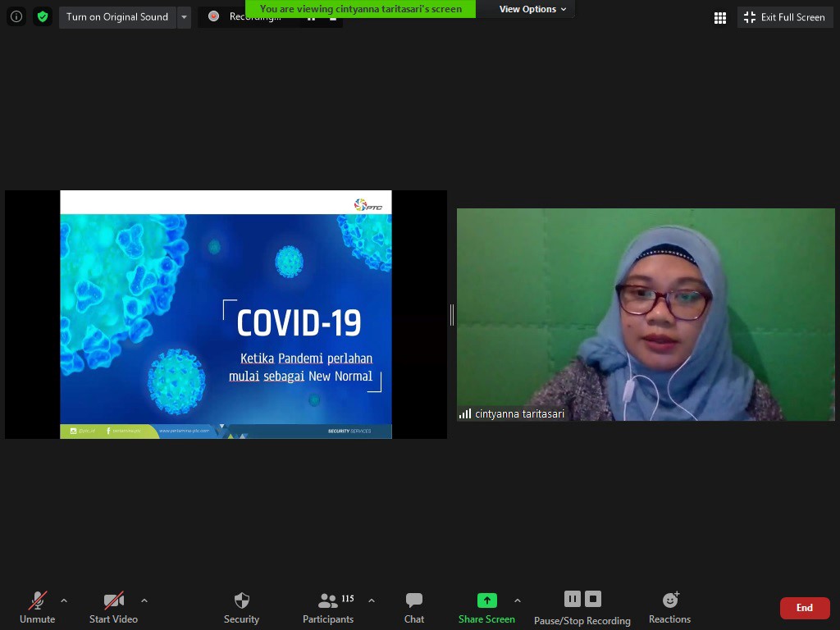Click the pertamina-ptc website URL on slide

click(x=184, y=431)
